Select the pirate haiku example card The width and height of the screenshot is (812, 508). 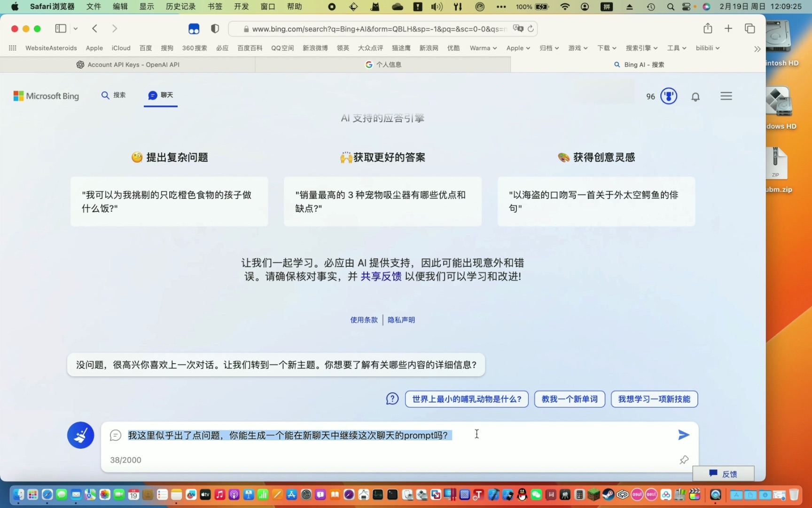pos(596,201)
